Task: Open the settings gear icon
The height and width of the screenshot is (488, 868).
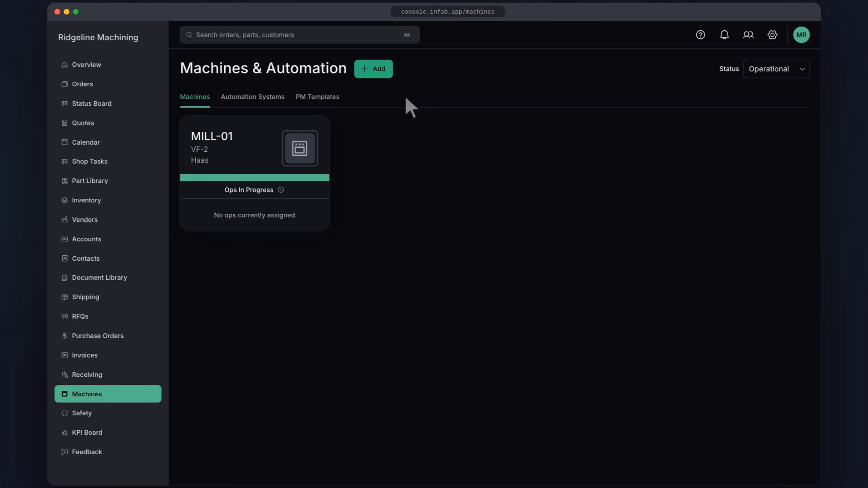Action: (772, 35)
